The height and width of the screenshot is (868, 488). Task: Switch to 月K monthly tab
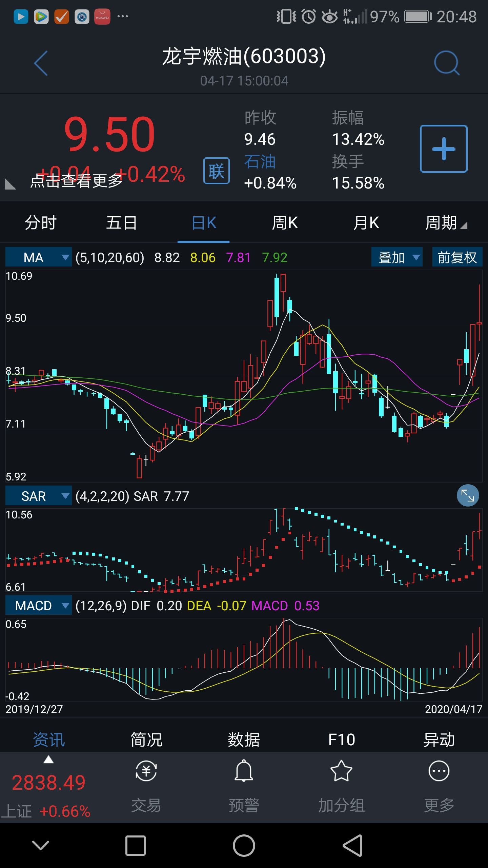pyautogui.click(x=366, y=223)
